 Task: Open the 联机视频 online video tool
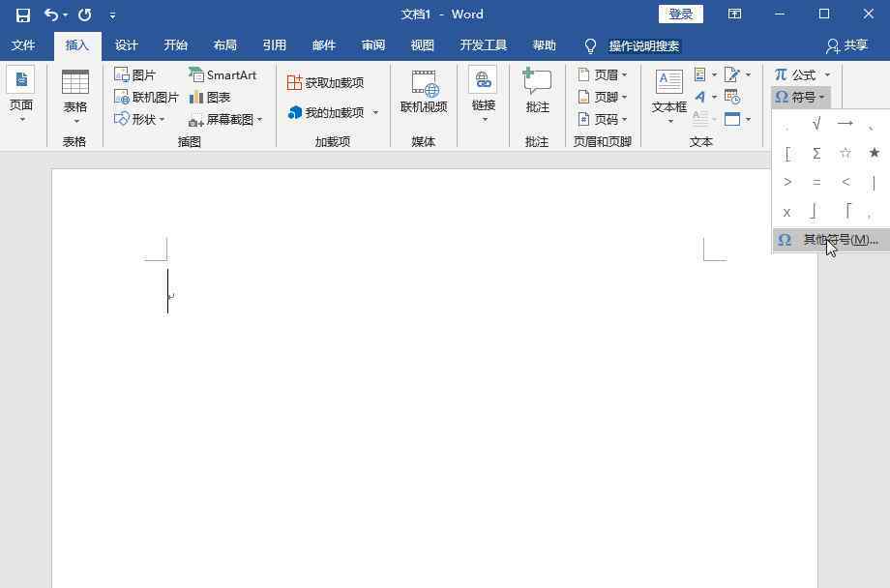pyautogui.click(x=424, y=93)
